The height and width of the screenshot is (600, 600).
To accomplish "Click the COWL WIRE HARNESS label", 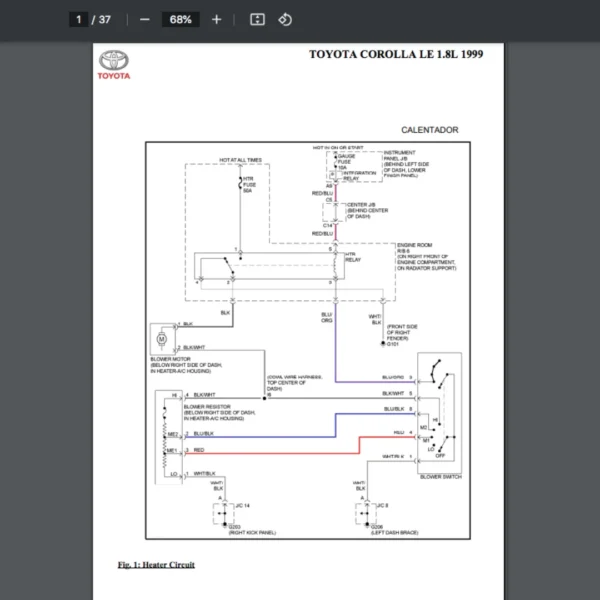I will pos(295,377).
